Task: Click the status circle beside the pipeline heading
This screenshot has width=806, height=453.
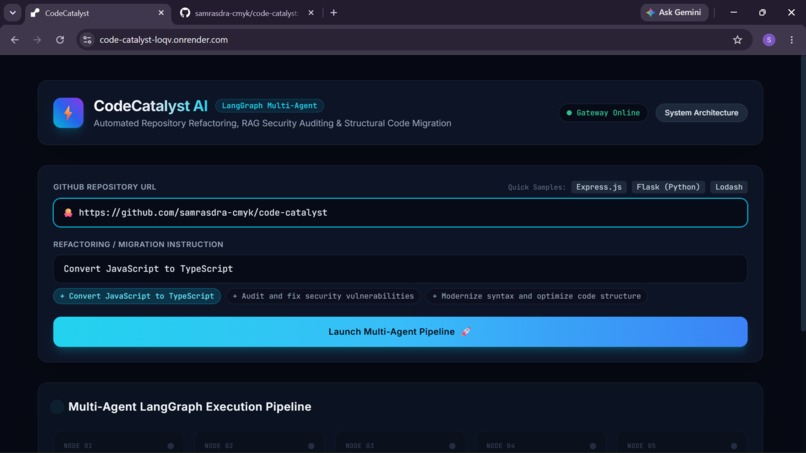Action: tap(57, 407)
